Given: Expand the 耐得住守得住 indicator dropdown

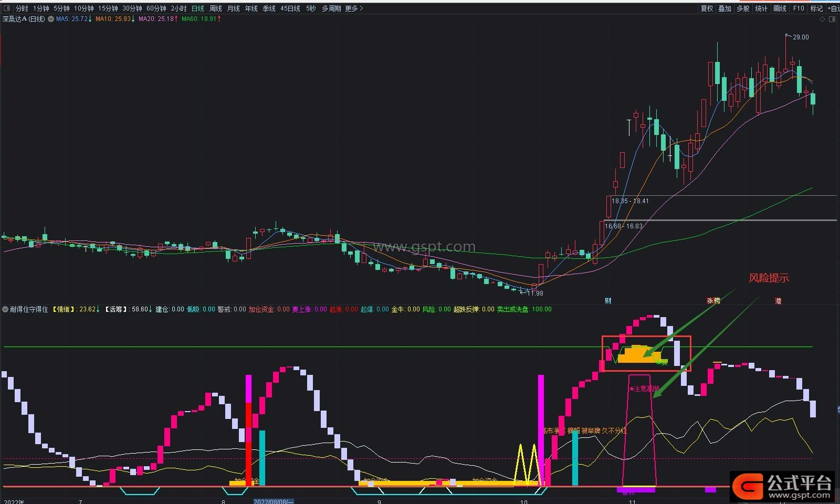Looking at the screenshot, I should click(x=5, y=309).
